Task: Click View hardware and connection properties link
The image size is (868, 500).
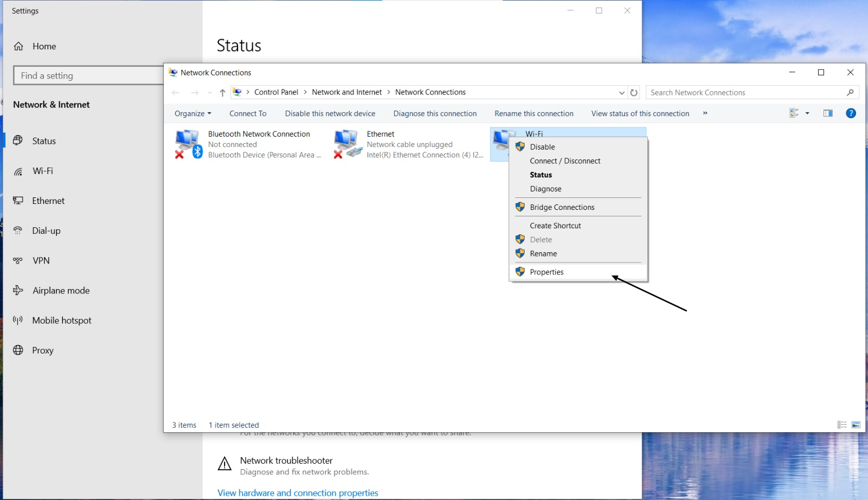Action: (x=297, y=492)
